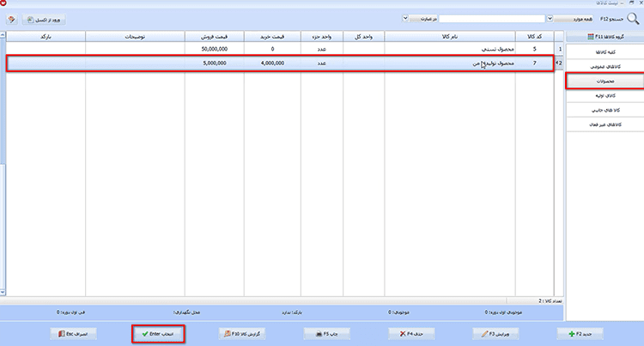Click the F3 edit pencil button

495,334
